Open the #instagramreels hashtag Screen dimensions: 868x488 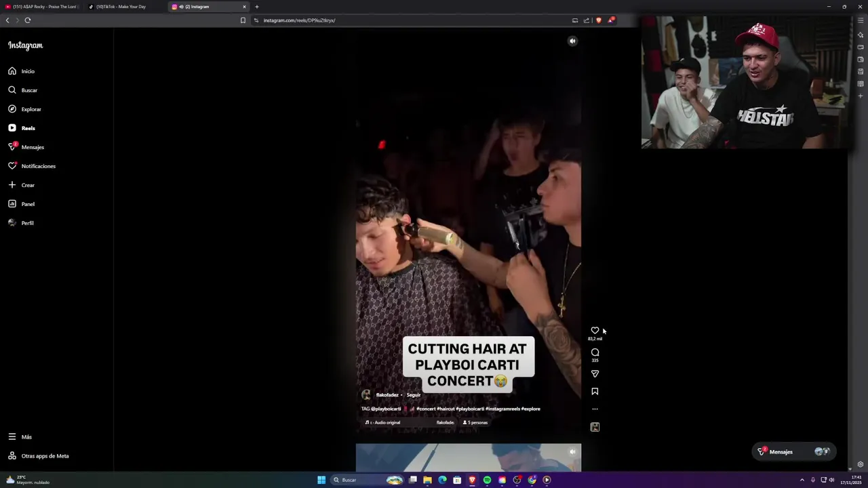pos(502,409)
